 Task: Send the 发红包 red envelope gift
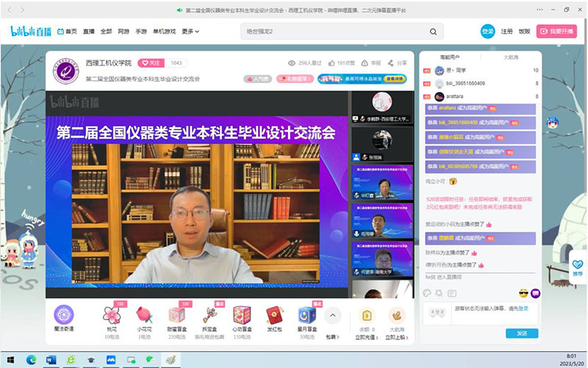pos(274,316)
